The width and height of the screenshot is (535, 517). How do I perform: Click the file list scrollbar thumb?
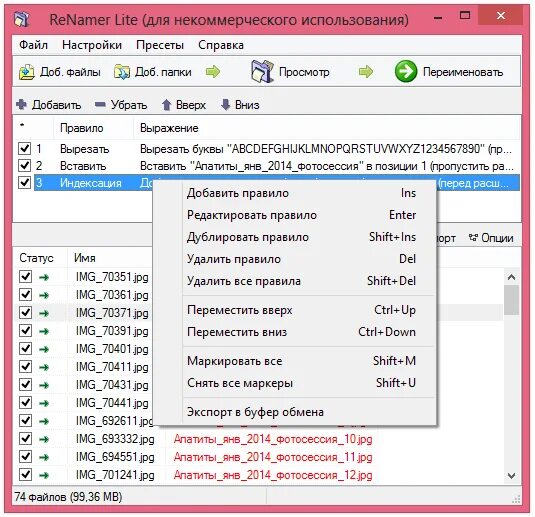point(511,300)
